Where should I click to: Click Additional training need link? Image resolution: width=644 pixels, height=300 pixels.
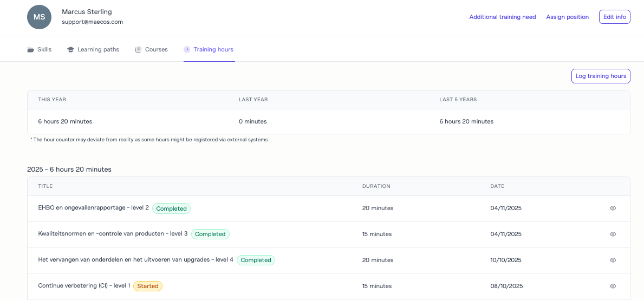(x=502, y=17)
